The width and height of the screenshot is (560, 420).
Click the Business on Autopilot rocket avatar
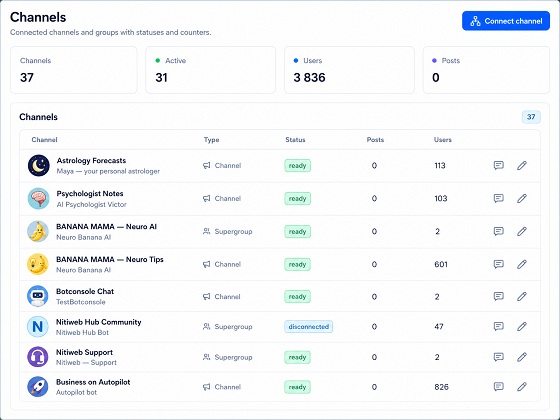click(x=38, y=387)
